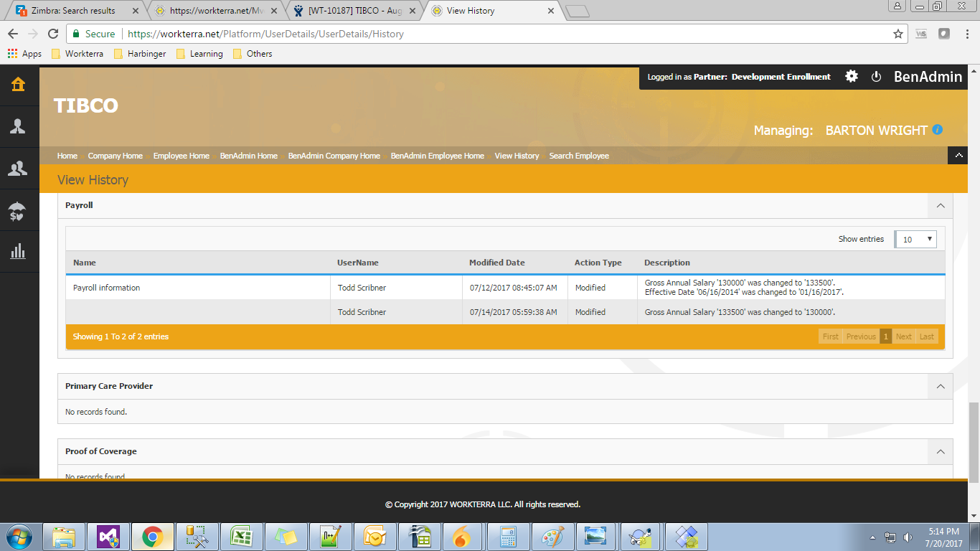Open the Workterra bookmark folder
The height and width of the screenshot is (551, 980).
coord(77,54)
